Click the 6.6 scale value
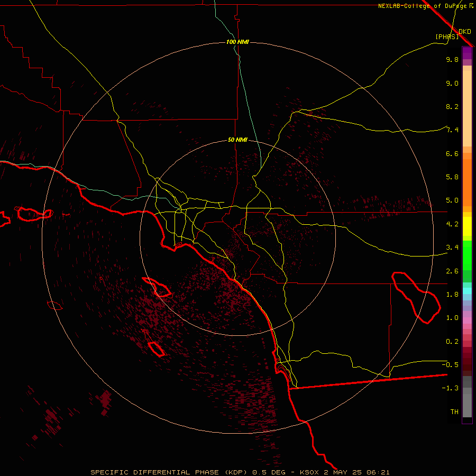 tap(452, 153)
